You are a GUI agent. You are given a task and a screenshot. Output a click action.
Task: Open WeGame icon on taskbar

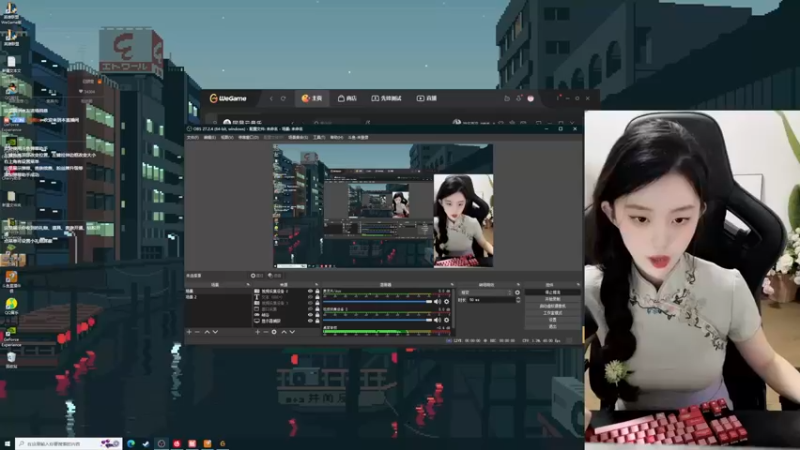pyautogui.click(x=222, y=443)
